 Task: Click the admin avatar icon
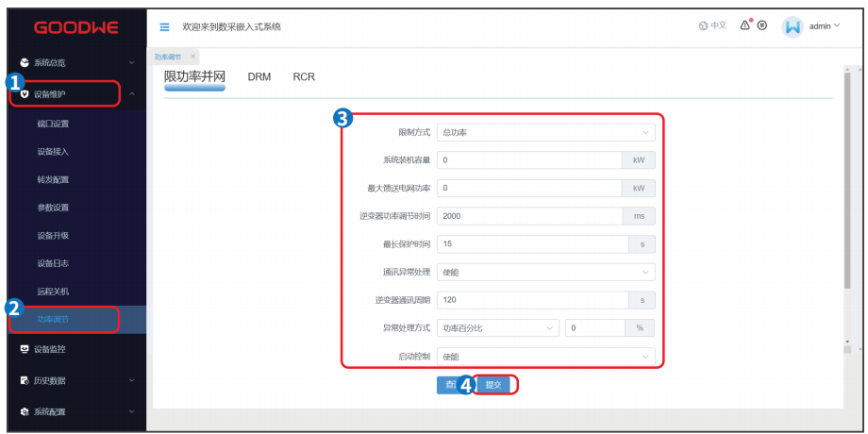coord(793,26)
